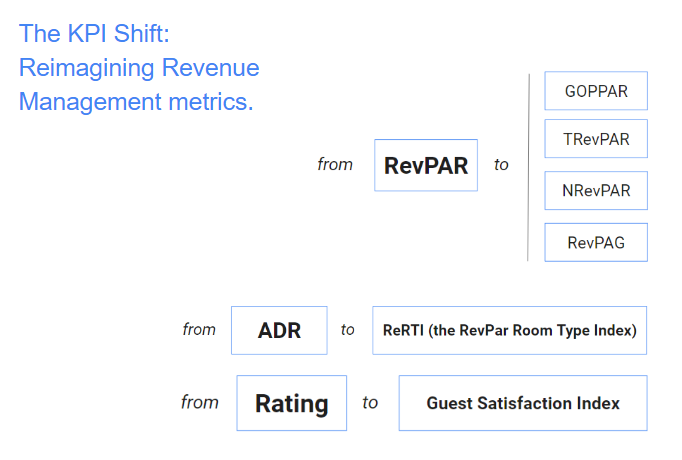Select the GOPPAR metric box
The image size is (682, 460).
[596, 91]
